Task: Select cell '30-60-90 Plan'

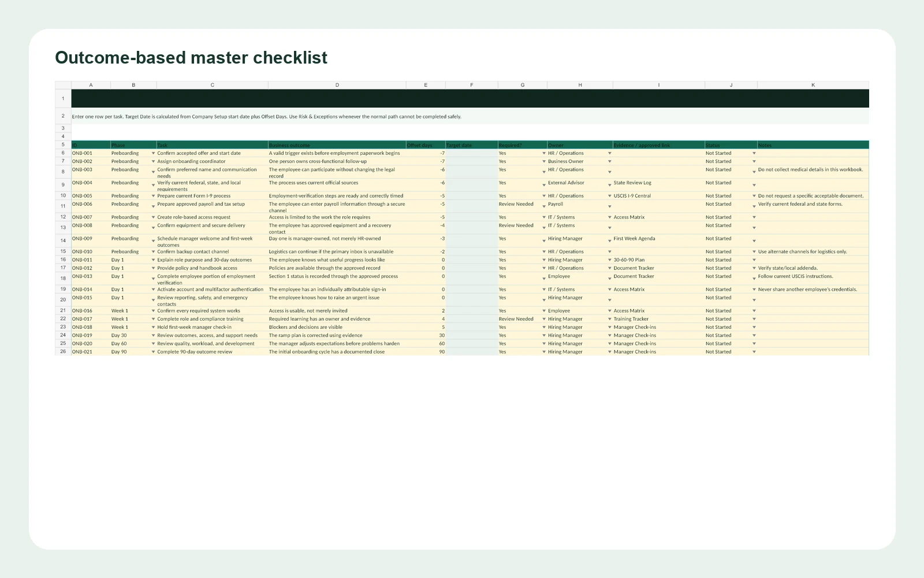Action: point(658,260)
